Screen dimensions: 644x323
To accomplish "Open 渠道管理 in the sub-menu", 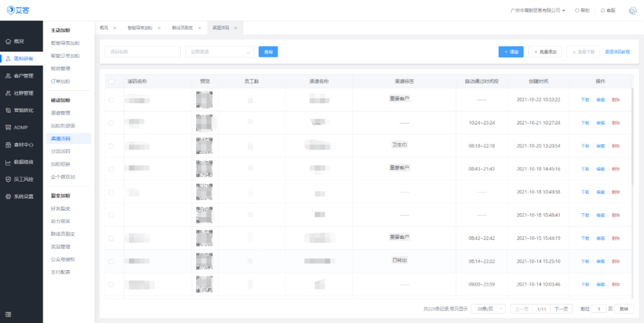I will tap(61, 113).
